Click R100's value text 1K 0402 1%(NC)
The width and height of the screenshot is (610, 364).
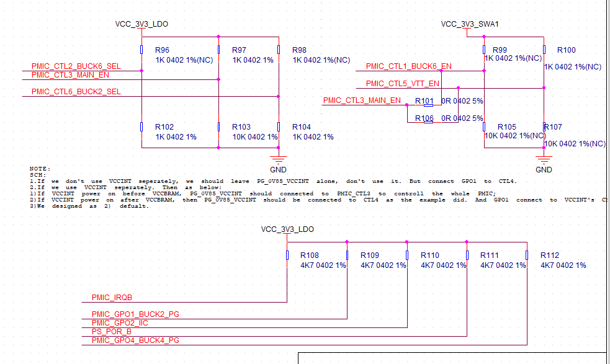573,67
